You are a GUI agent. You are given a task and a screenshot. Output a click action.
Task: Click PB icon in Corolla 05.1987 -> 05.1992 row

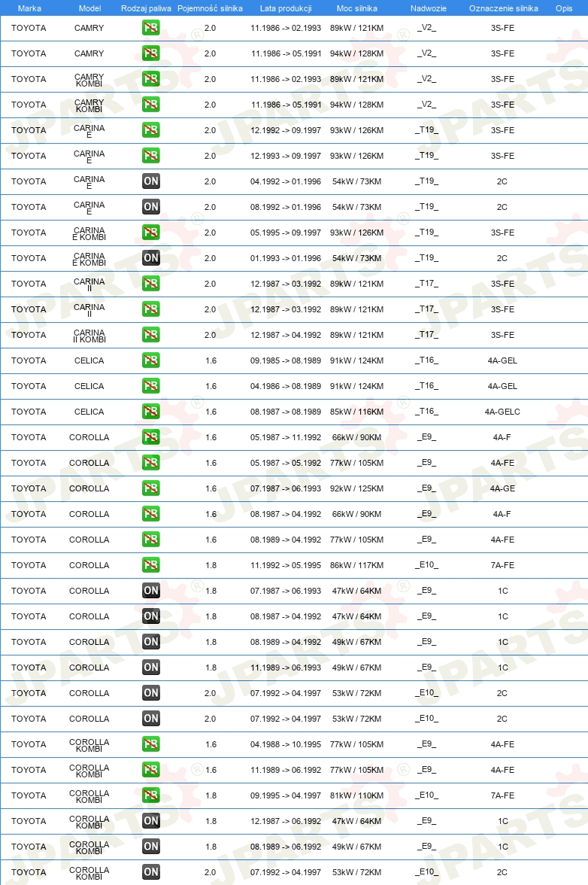[150, 463]
